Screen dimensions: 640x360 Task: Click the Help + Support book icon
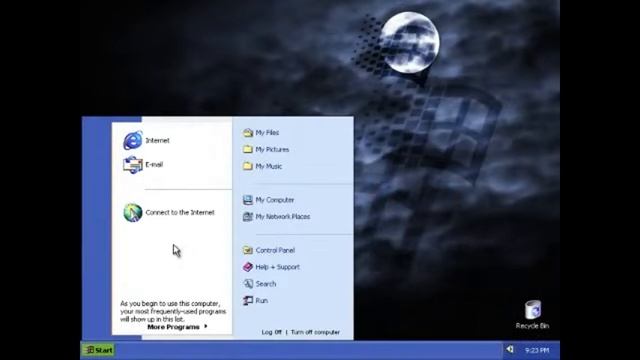point(248,267)
